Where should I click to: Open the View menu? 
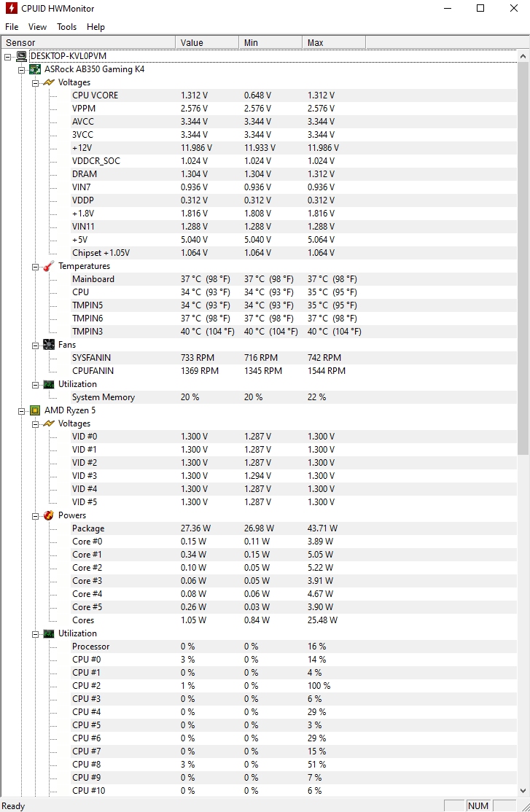pos(37,27)
